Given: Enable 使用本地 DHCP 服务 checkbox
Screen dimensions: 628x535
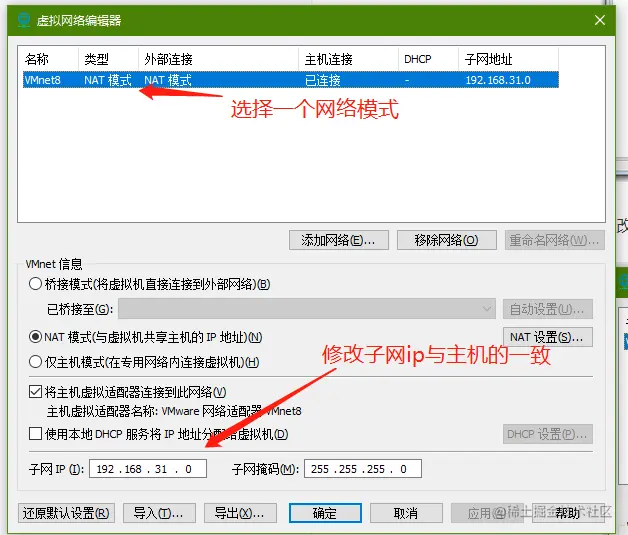Looking at the screenshot, I should [35, 433].
